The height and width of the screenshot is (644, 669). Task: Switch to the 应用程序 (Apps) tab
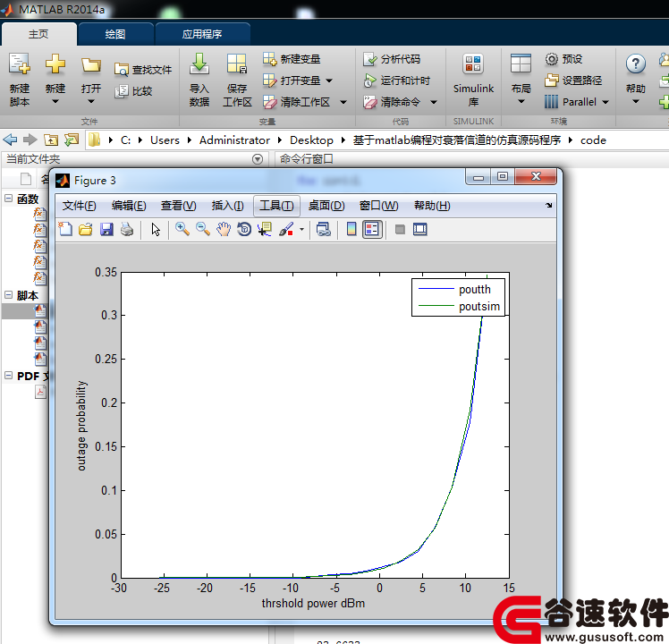coord(202,34)
